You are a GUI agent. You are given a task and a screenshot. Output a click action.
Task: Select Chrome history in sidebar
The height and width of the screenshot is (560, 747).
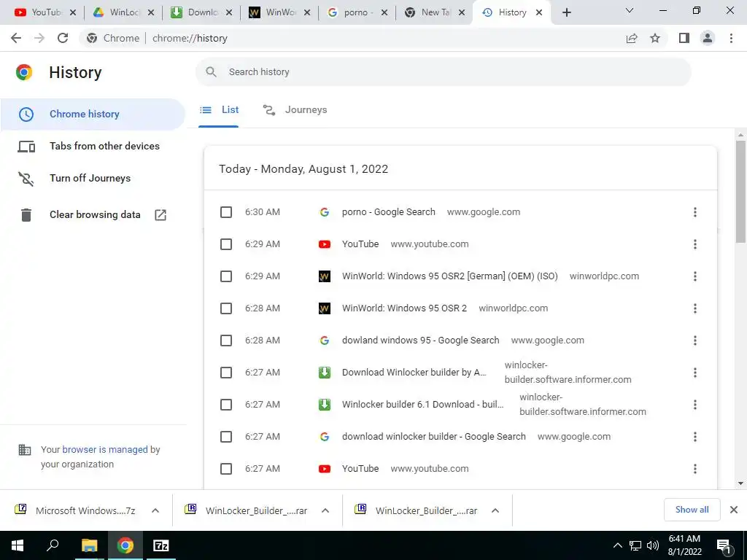93,114
